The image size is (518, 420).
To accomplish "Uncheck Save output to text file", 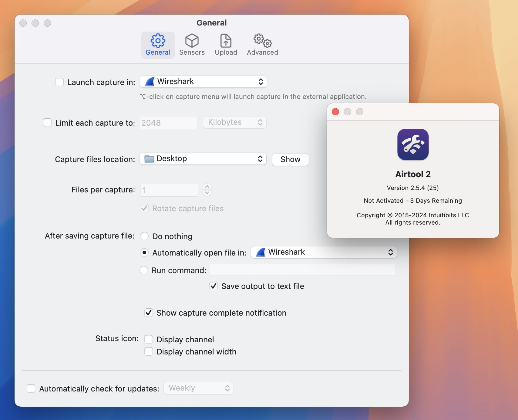I will point(214,286).
